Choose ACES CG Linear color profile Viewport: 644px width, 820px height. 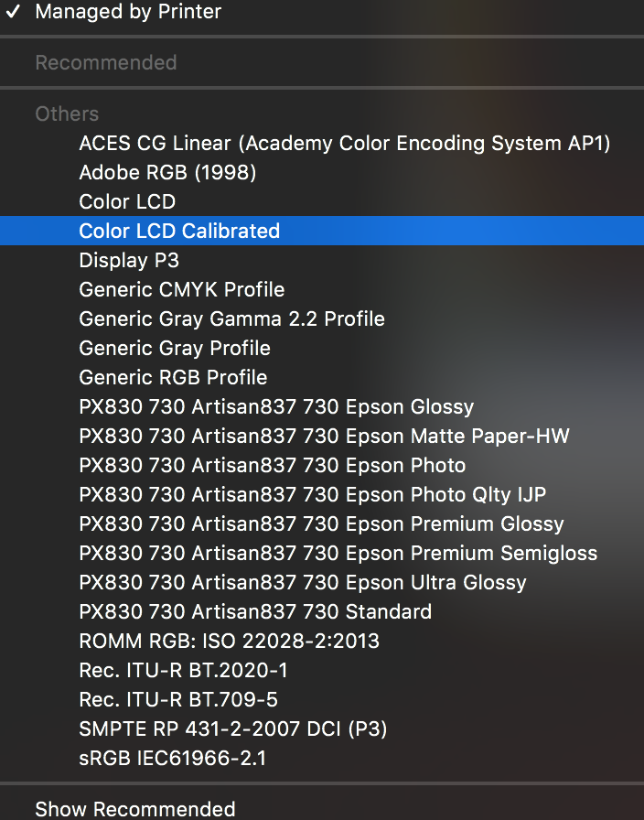point(344,143)
